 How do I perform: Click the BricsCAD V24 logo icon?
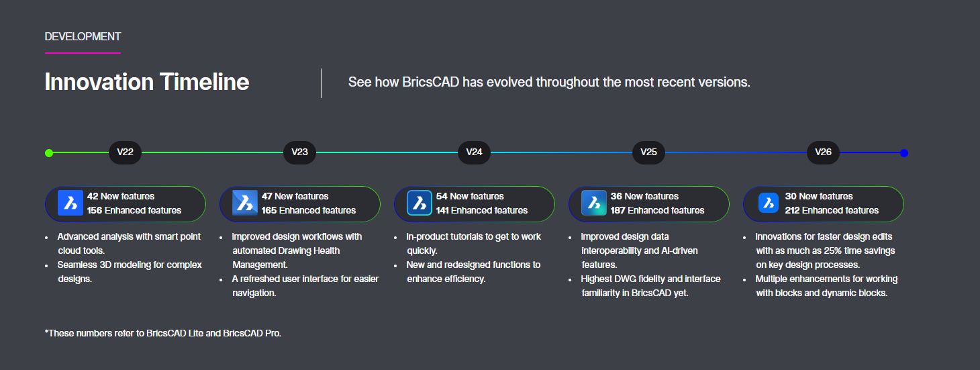tap(419, 203)
